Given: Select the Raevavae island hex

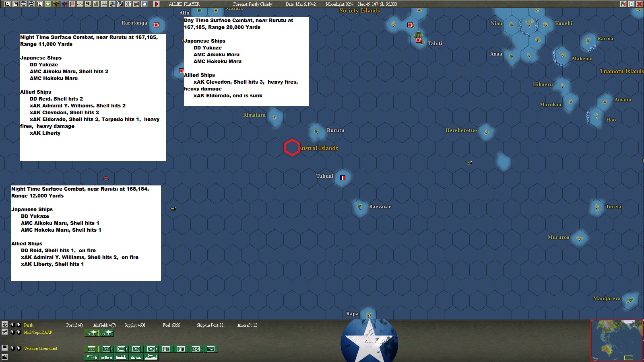Looking at the screenshot, I should (359, 208).
